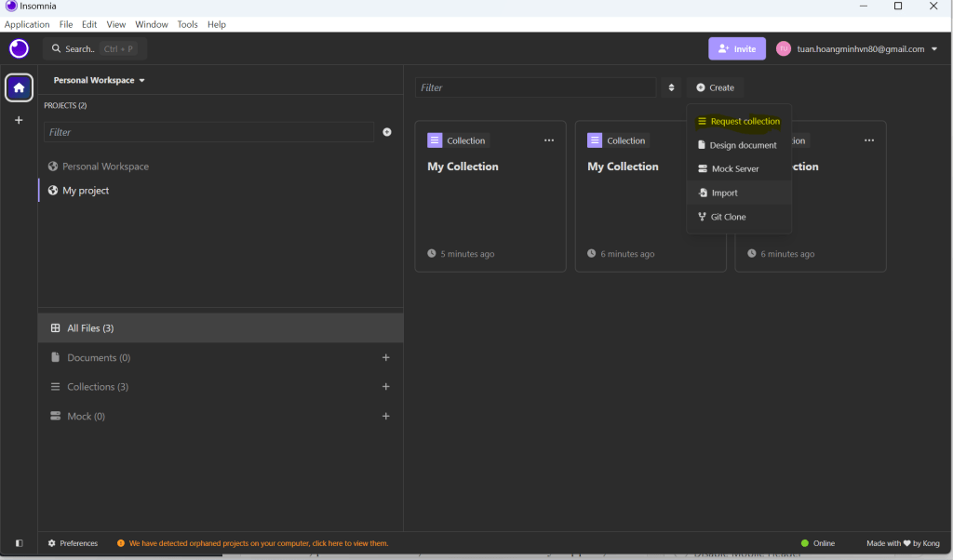Open Preferences in the status bar
Image resolution: width=953 pixels, height=560 pixels.
[73, 543]
